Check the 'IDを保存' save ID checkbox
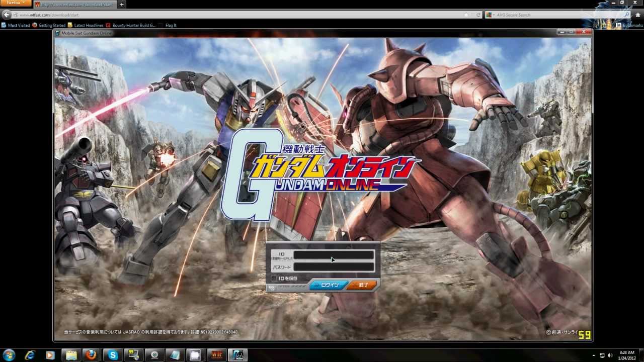644x362 pixels. [274, 278]
